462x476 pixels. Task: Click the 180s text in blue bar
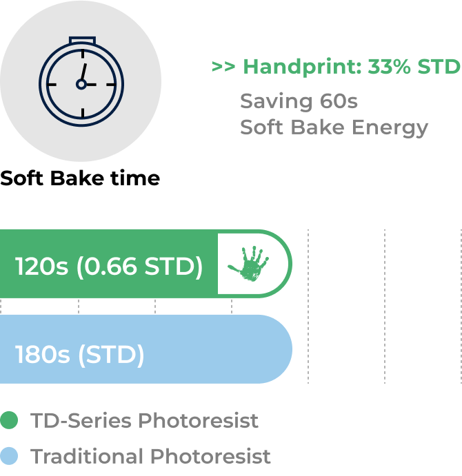(x=43, y=354)
